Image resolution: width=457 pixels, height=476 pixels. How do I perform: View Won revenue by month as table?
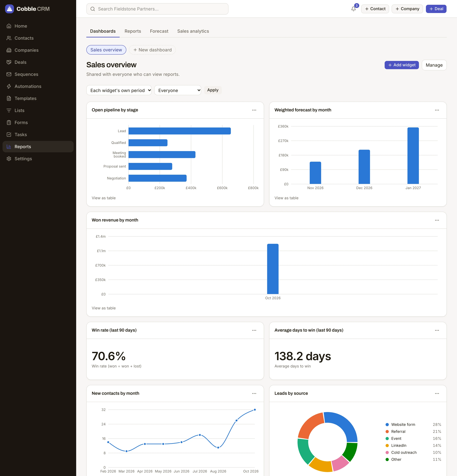click(104, 308)
